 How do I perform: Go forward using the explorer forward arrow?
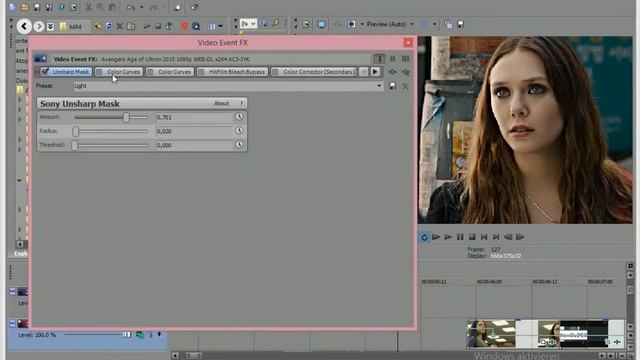[38, 27]
